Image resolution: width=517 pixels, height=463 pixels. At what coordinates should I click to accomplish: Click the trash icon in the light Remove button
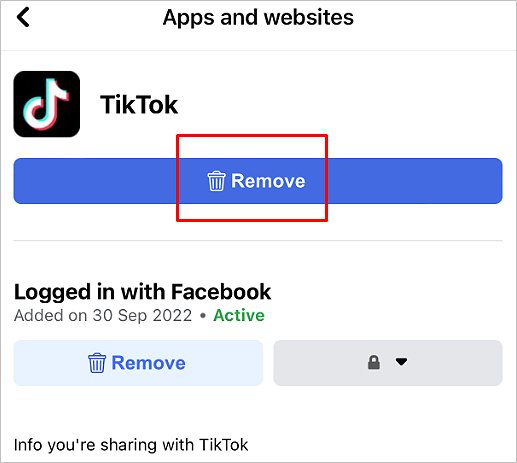pyautogui.click(x=97, y=363)
